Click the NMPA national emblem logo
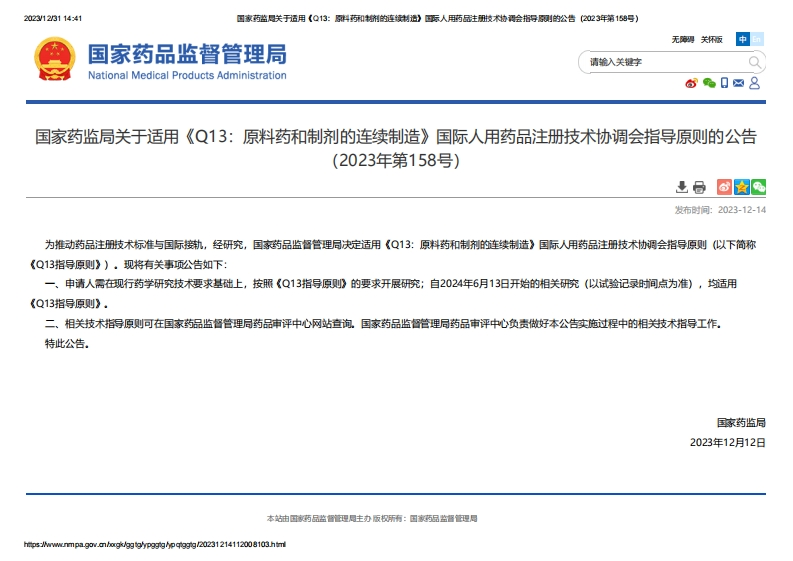Screen dimensions: 793x561 54,60
